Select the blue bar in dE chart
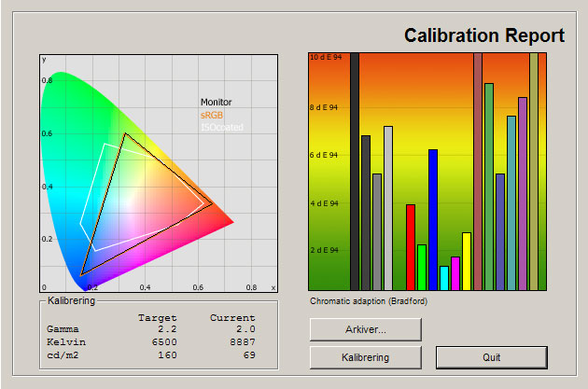 (x=433, y=220)
